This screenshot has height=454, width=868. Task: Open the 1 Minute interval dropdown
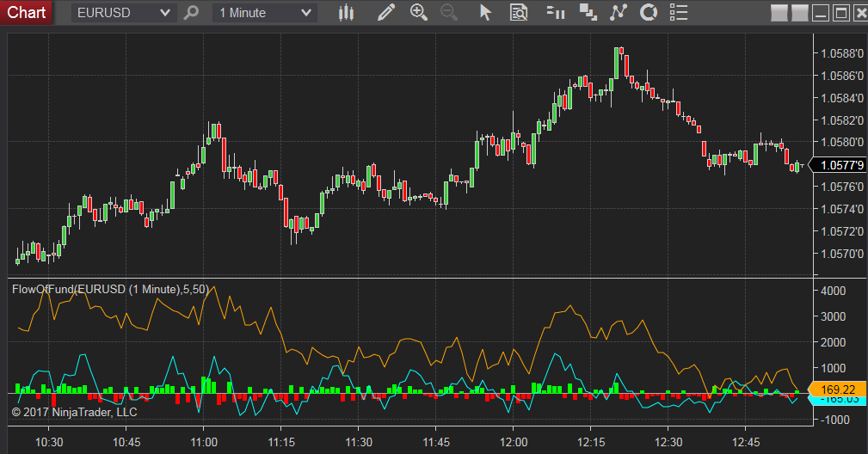point(265,13)
